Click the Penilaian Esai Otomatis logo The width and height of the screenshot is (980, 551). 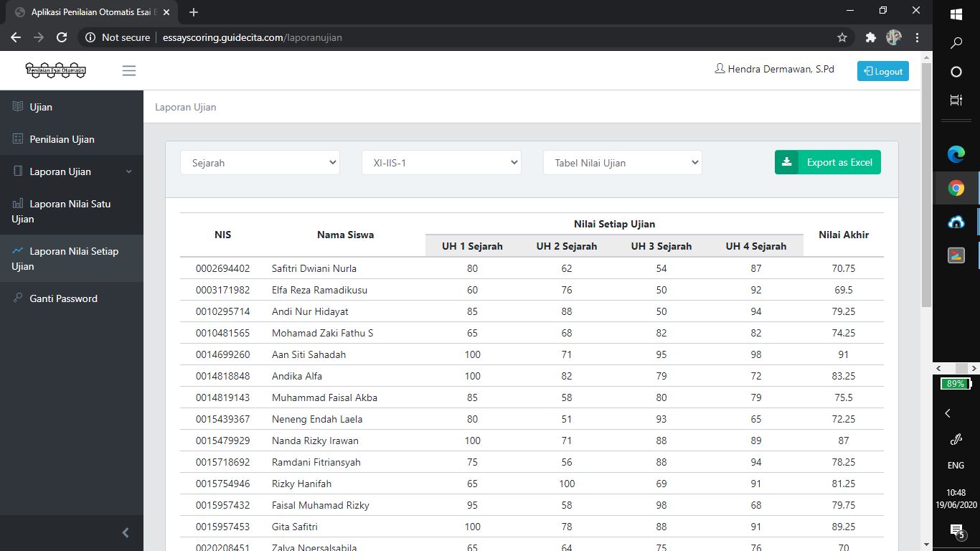(56, 70)
